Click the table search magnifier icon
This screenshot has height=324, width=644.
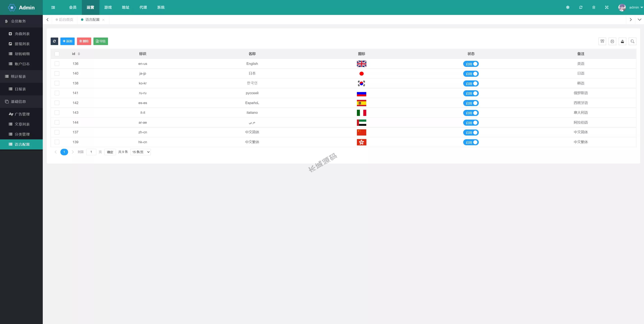click(x=632, y=41)
